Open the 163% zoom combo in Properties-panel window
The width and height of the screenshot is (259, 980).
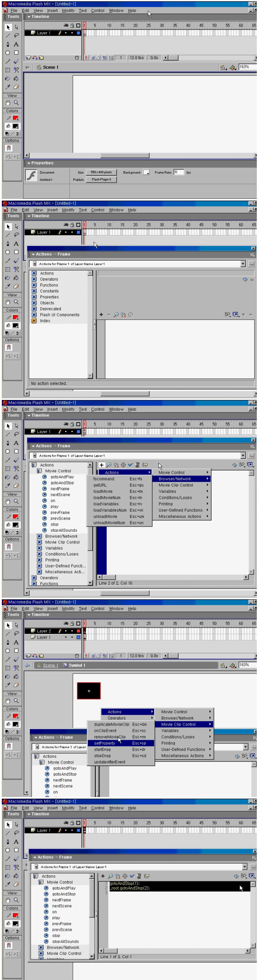pyautogui.click(x=248, y=67)
